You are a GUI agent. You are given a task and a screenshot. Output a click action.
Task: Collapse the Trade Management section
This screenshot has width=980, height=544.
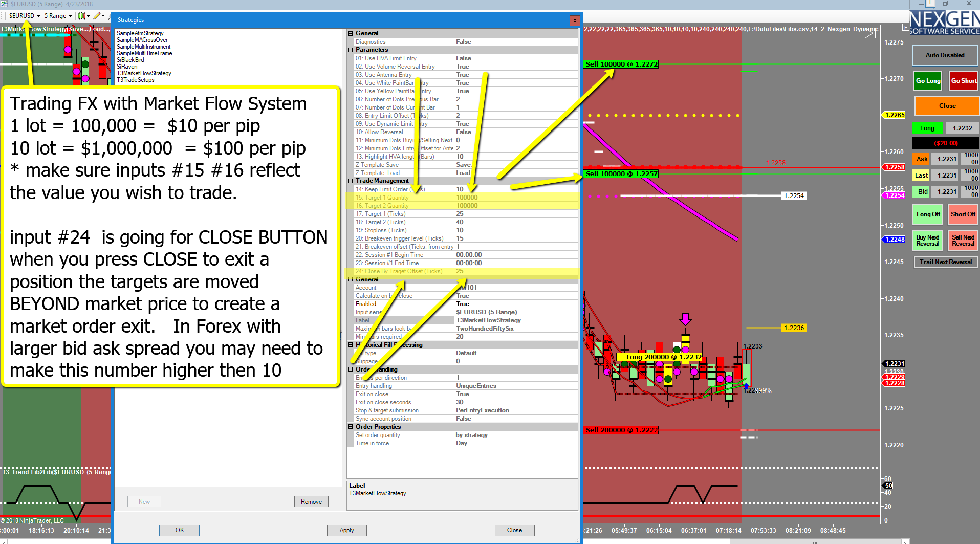pos(350,181)
